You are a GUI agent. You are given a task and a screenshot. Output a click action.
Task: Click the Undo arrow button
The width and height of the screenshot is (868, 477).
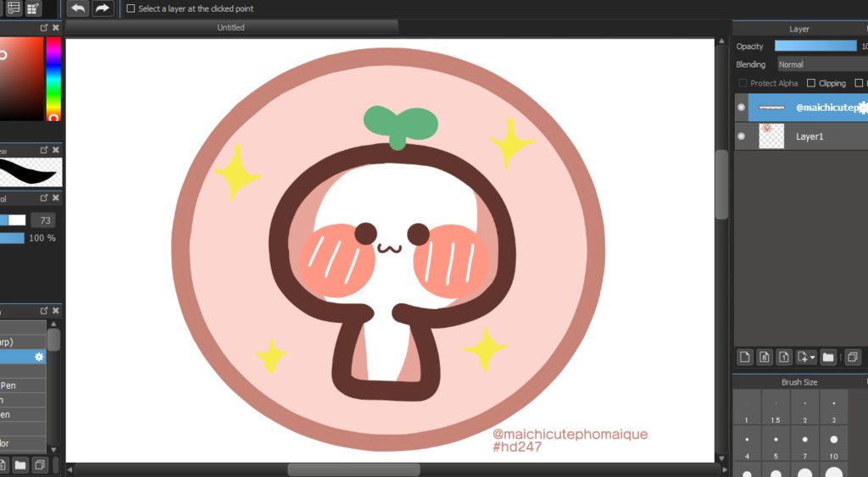click(x=78, y=8)
